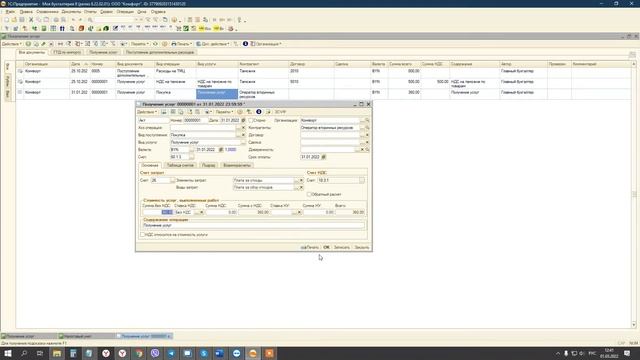Clear the Плата за отходы field with X
The width and height of the screenshot is (640, 360).
pyautogui.click(x=301, y=180)
